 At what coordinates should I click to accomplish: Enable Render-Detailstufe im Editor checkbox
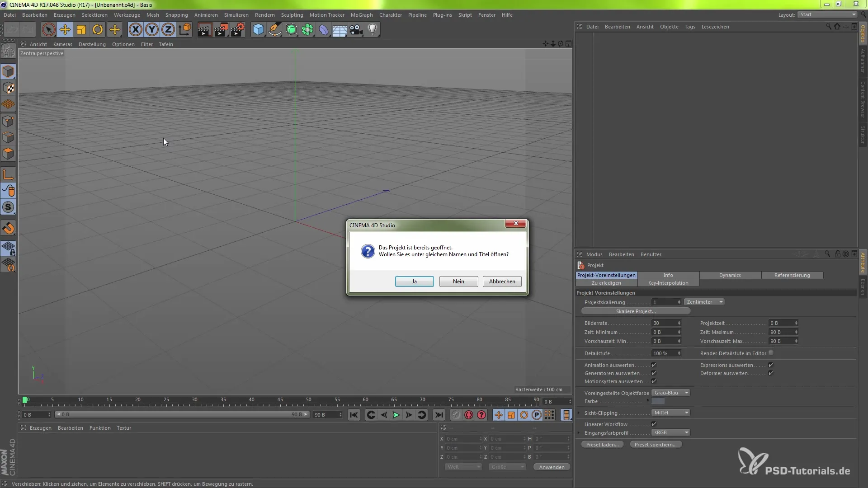771,353
